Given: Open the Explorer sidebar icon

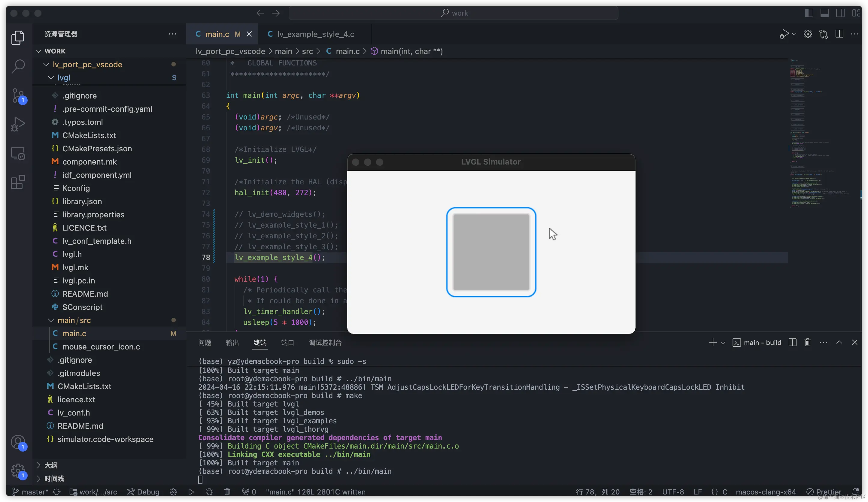Looking at the screenshot, I should click(x=18, y=38).
